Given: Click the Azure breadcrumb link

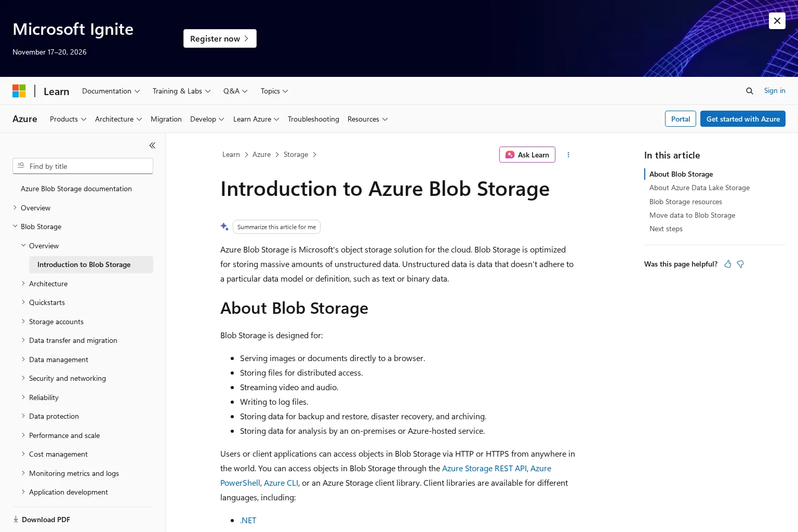Looking at the screenshot, I should [261, 155].
